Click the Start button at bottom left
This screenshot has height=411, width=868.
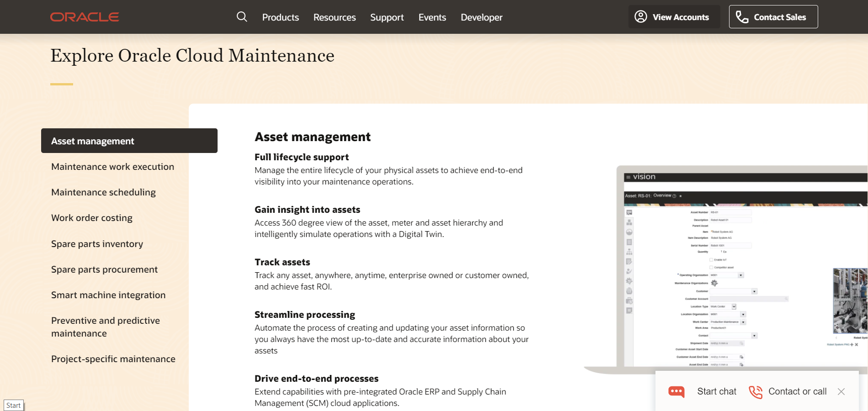tap(14, 406)
